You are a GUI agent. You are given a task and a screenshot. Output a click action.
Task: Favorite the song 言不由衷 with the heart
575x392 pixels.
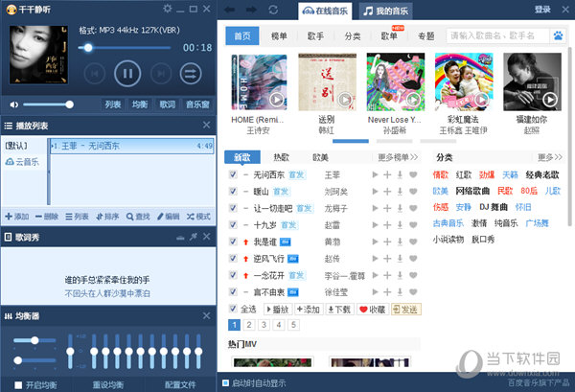pyautogui.click(x=413, y=292)
